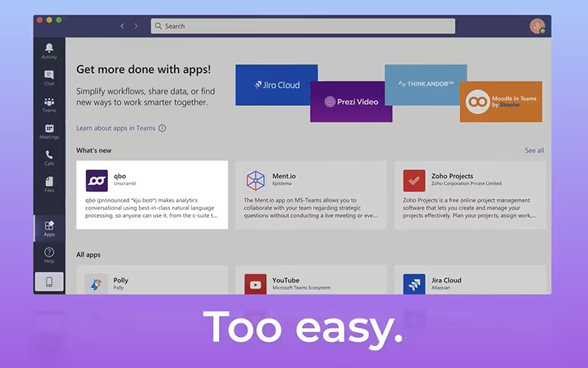
Task: Click the search magnifier icon
Action: click(x=158, y=26)
